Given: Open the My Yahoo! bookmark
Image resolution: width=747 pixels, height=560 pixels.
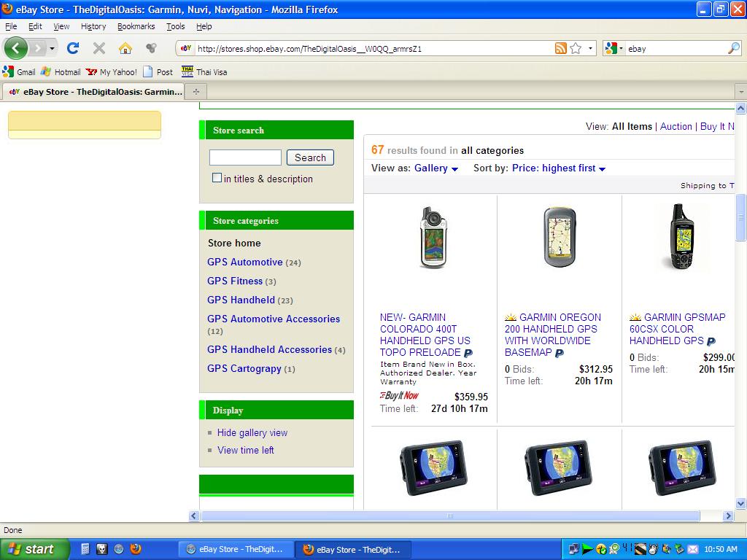Looking at the screenshot, I should click(112, 72).
